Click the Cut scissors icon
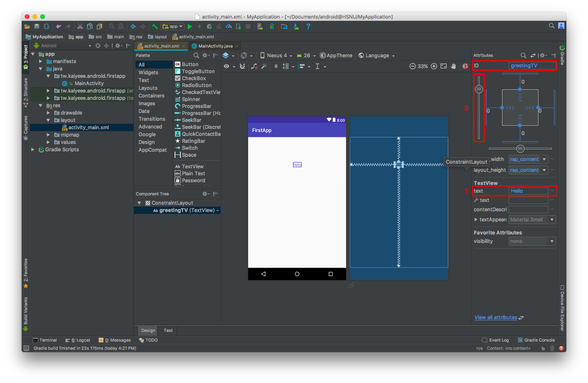Viewport: 588px width, 383px height. coord(80,26)
